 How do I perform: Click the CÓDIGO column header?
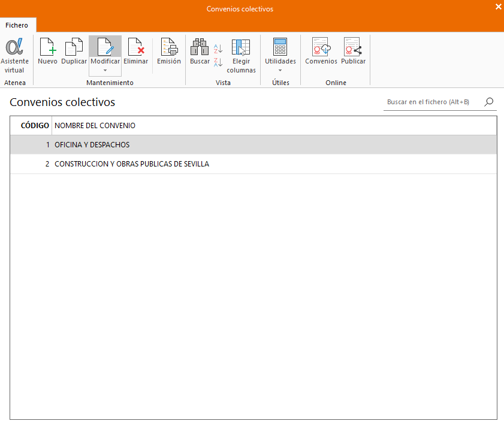(34, 126)
